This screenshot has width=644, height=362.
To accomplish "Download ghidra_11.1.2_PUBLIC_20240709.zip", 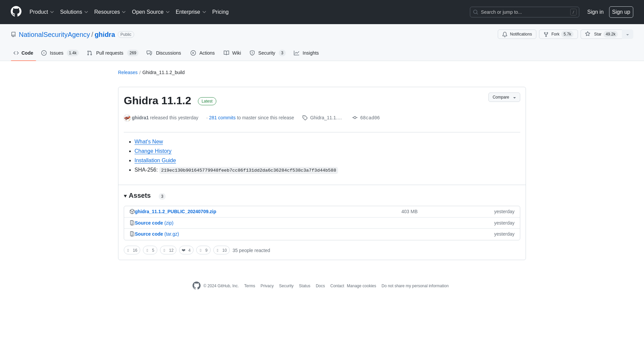I will (x=176, y=211).
